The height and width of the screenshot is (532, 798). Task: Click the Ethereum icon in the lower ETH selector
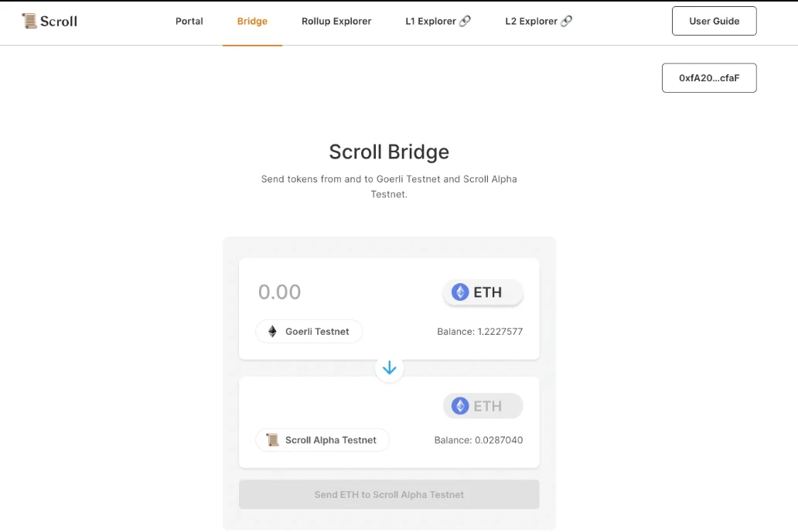(x=460, y=406)
